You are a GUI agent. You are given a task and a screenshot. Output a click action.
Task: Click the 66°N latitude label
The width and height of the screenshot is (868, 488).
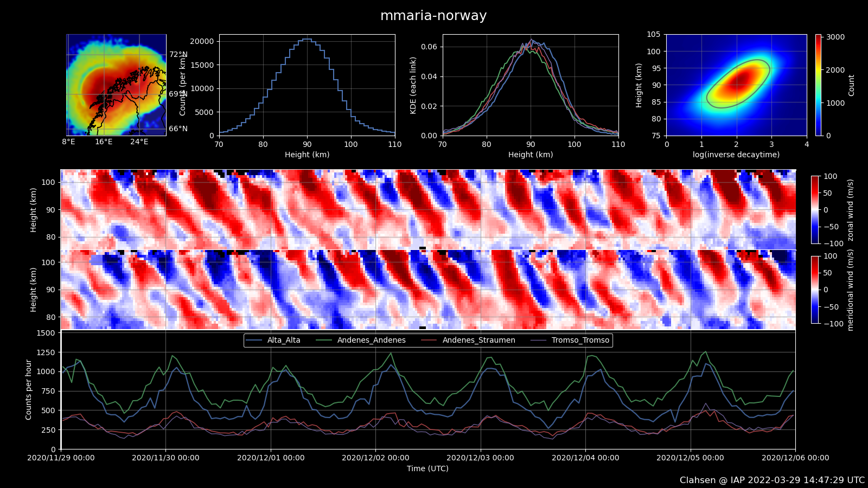(x=178, y=129)
